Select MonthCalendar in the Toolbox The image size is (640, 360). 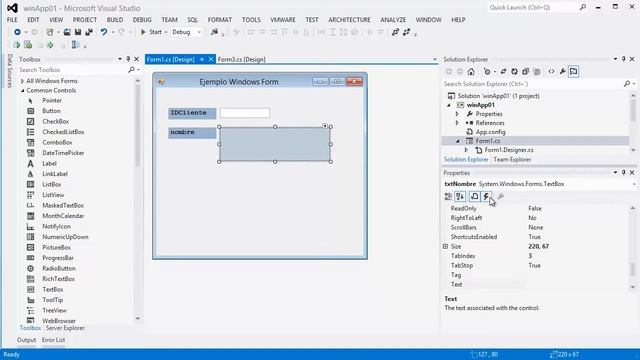(x=63, y=216)
